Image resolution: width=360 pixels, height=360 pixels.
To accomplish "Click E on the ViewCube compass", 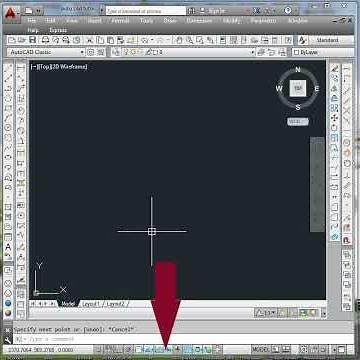I will click(x=317, y=89).
